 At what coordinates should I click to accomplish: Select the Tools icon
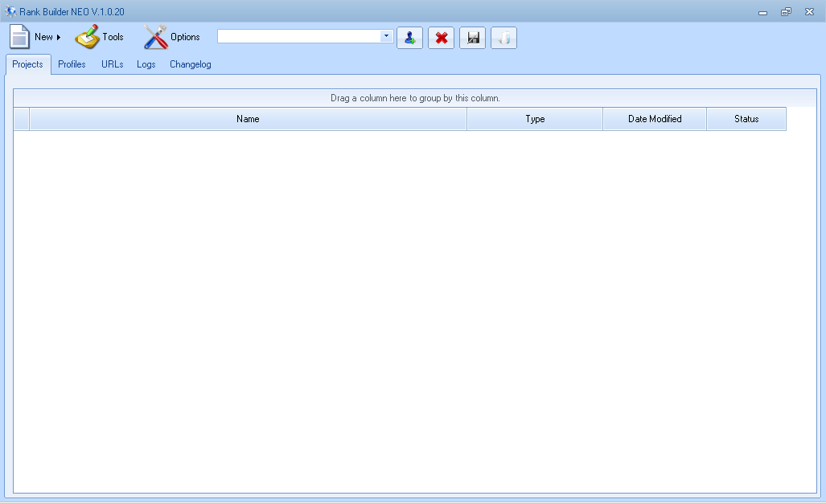(99, 37)
